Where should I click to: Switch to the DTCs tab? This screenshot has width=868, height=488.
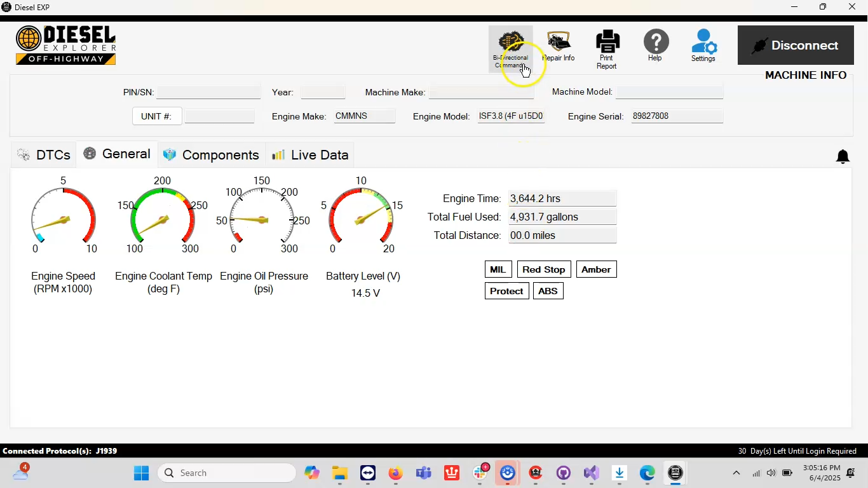43,154
